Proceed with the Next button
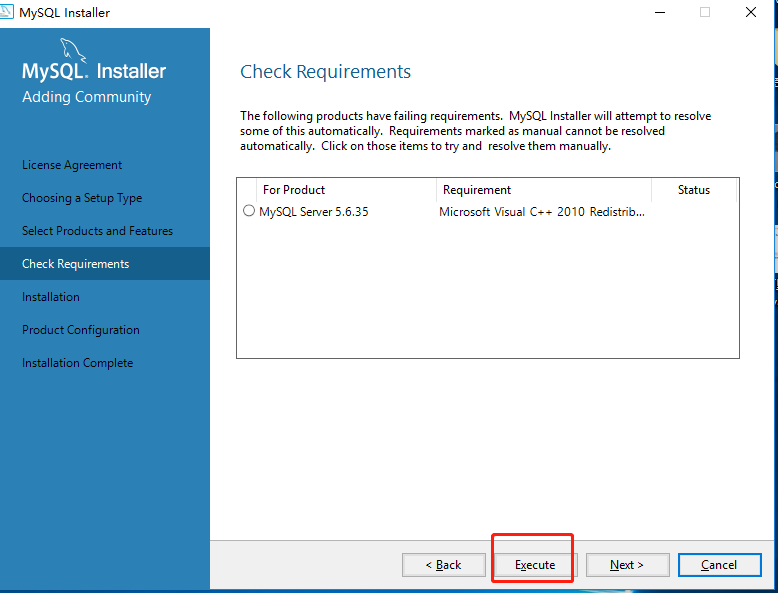The width and height of the screenshot is (778, 593). coord(627,565)
